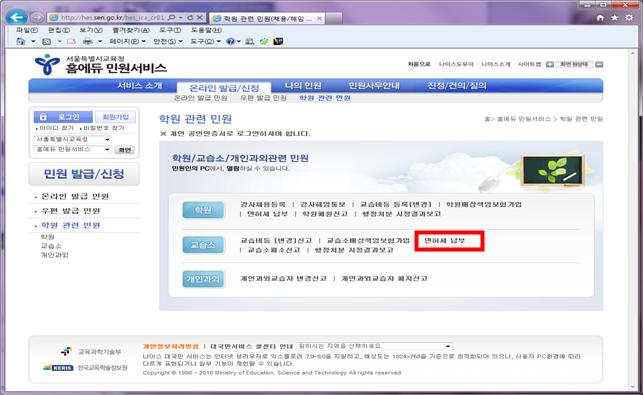Click the chalkboard thumbnail image
Viewport: 643px width, 395px height.
click(x=552, y=171)
